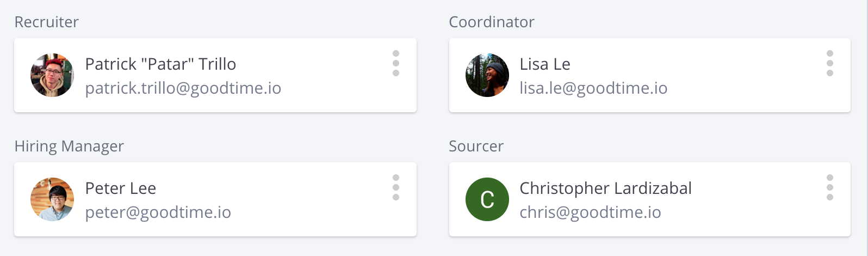Viewport: 868px width, 256px height.
Task: Click the Recruiter section label
Action: (x=47, y=22)
